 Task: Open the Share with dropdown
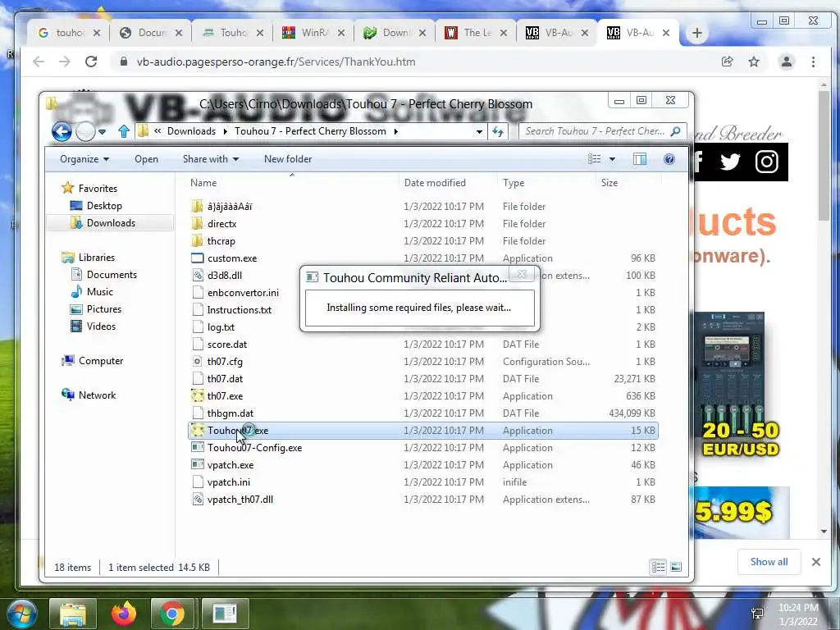coord(211,159)
